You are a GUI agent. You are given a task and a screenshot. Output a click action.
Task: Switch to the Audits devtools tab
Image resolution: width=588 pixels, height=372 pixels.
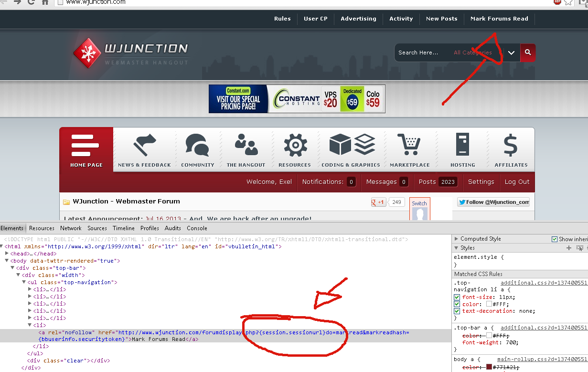point(173,228)
